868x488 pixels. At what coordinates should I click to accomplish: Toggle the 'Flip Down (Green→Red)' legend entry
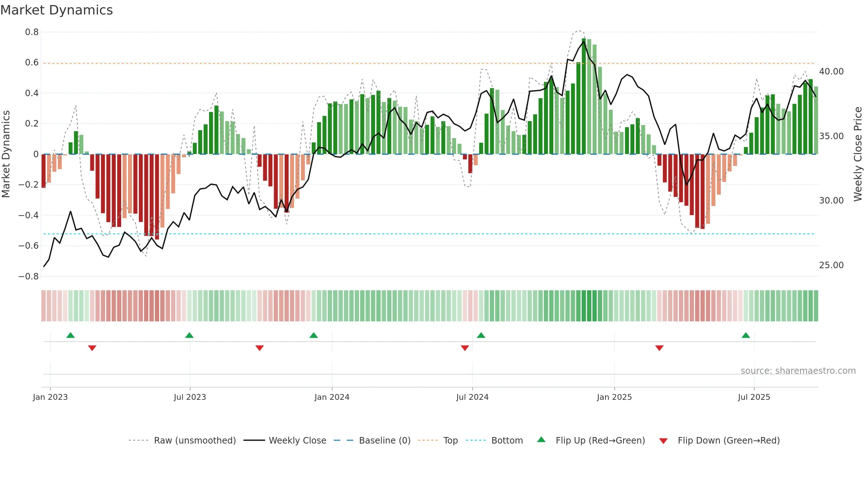(x=719, y=440)
